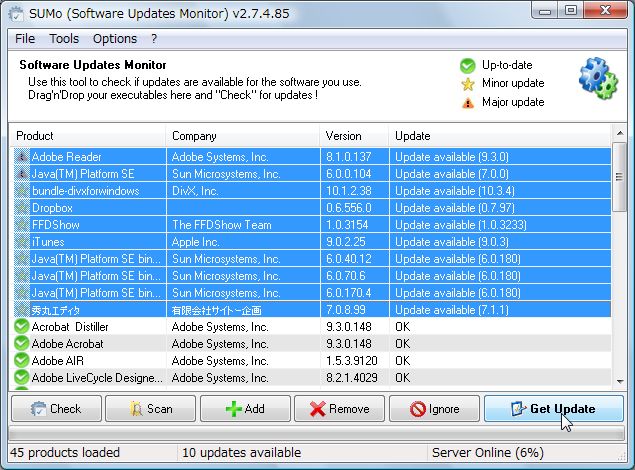Click the Java(TM) Platform SE 6.0.0.104 row icon
The width and height of the screenshot is (635, 470).
click(22, 174)
